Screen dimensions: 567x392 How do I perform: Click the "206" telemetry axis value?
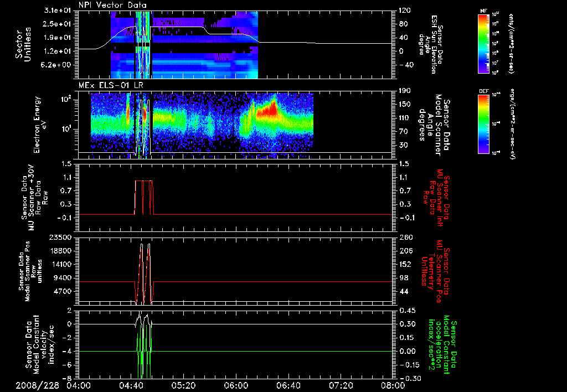pos(405,251)
